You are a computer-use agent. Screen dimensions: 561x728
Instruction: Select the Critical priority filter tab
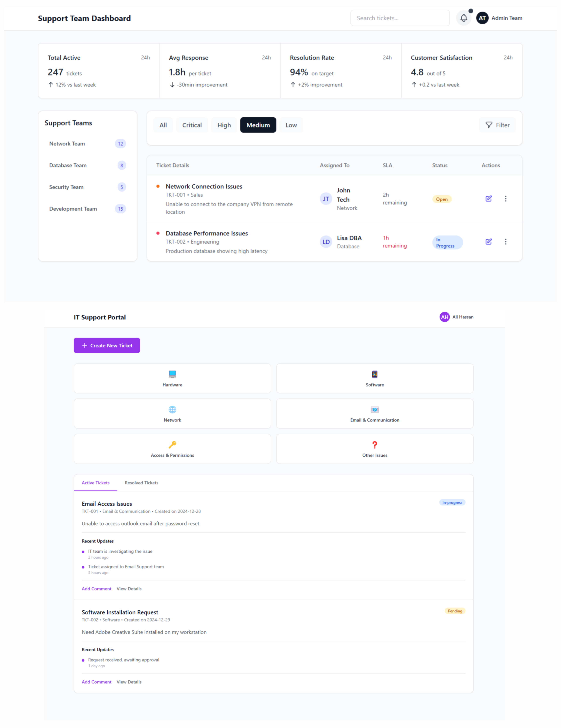[192, 125]
